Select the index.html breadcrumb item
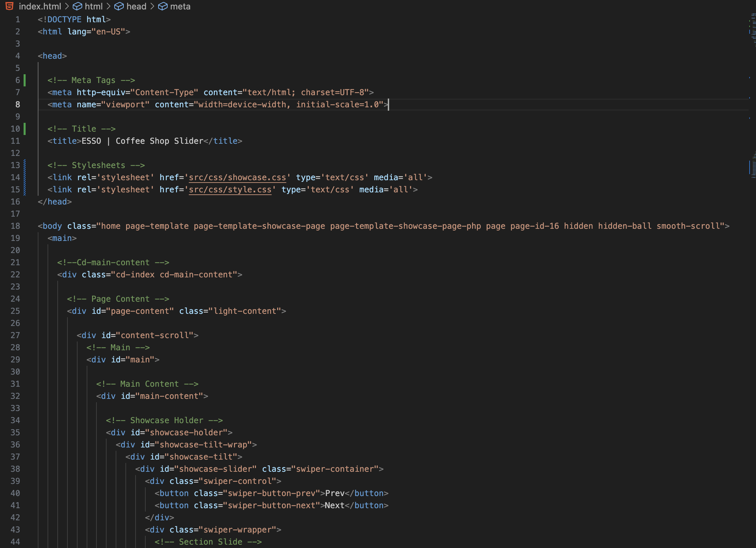This screenshot has width=756, height=548. pyautogui.click(x=40, y=6)
